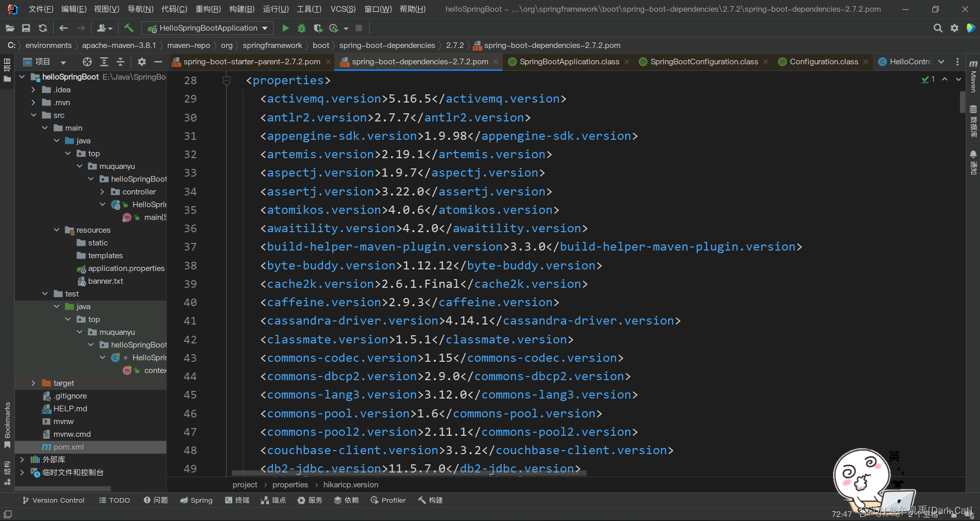The height and width of the screenshot is (521, 980).
Task: Expand the .idea folder
Action: click(33, 90)
